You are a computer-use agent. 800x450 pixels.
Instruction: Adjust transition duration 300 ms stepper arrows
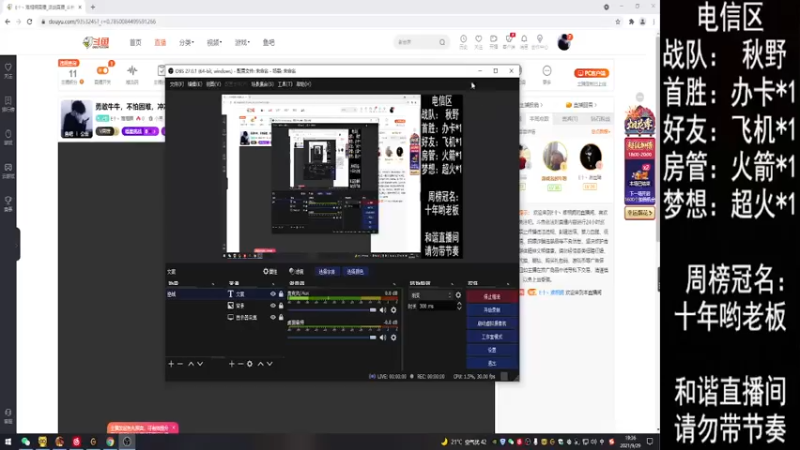click(x=459, y=306)
